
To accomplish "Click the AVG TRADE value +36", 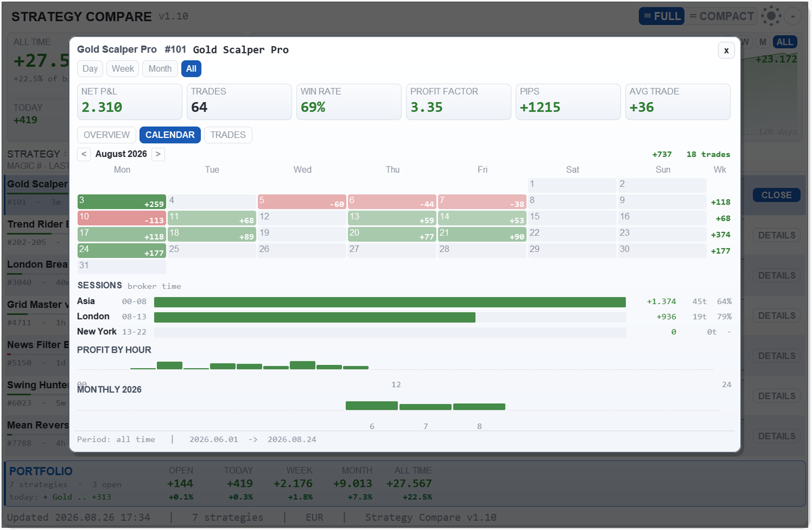I will pos(641,107).
